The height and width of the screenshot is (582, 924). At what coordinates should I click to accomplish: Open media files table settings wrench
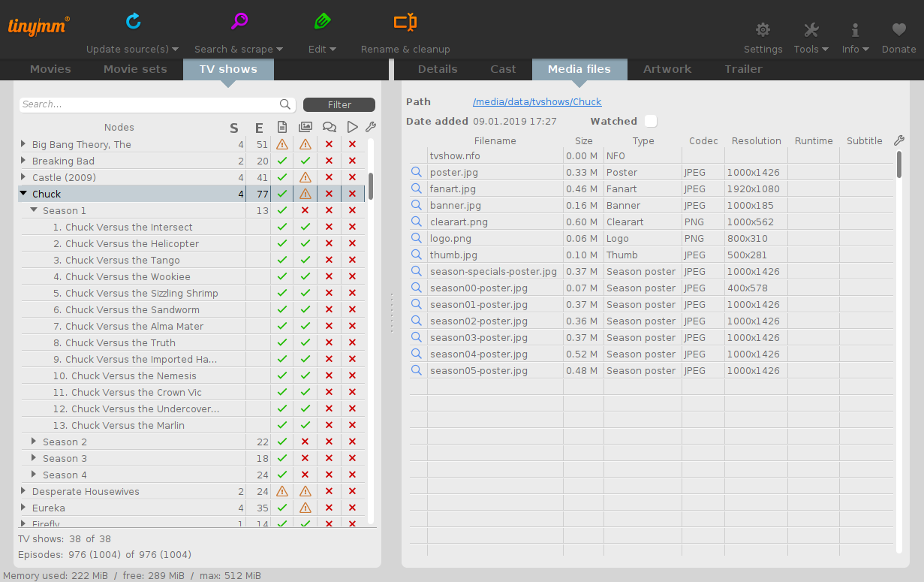[899, 140]
